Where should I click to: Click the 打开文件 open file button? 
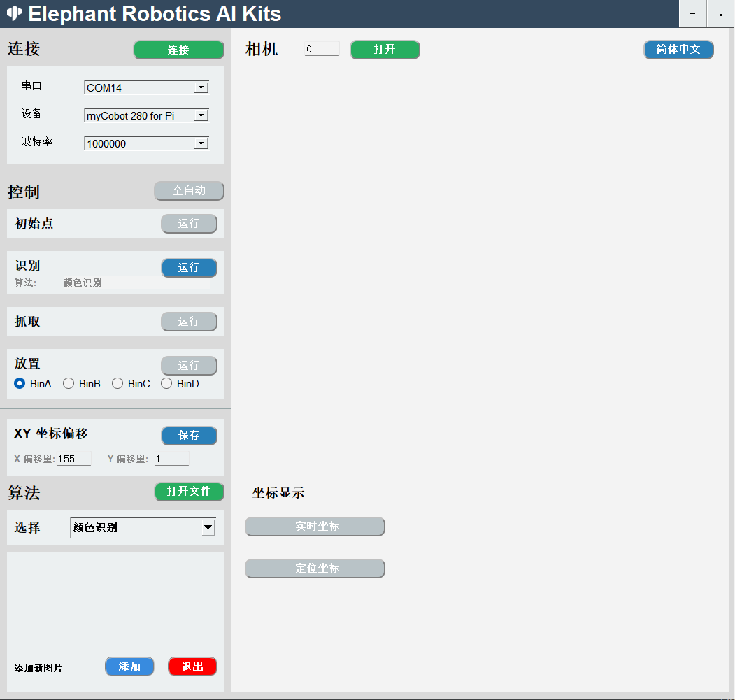click(x=189, y=492)
